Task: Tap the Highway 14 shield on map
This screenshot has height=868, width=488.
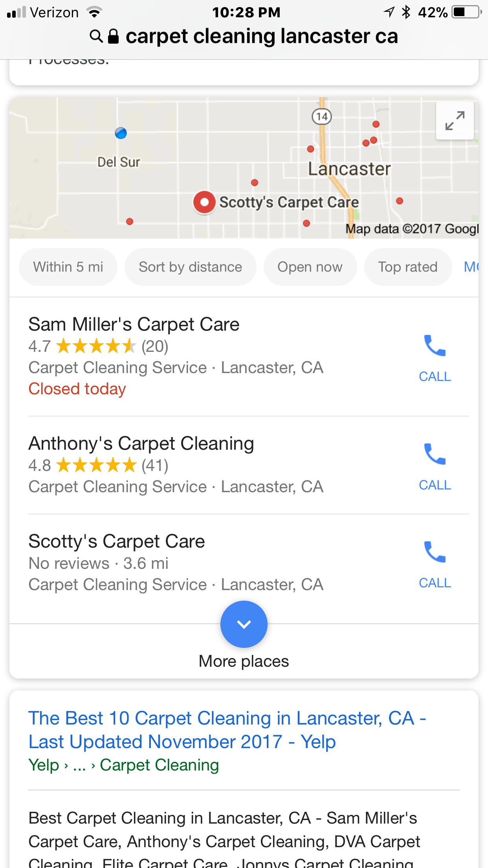Action: (x=322, y=116)
